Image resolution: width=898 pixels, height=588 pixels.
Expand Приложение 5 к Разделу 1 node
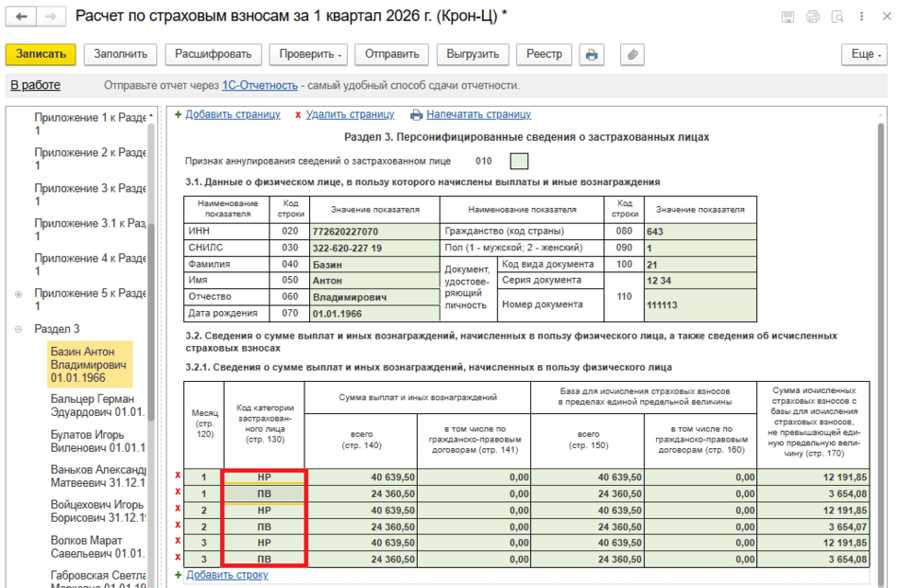tap(18, 294)
